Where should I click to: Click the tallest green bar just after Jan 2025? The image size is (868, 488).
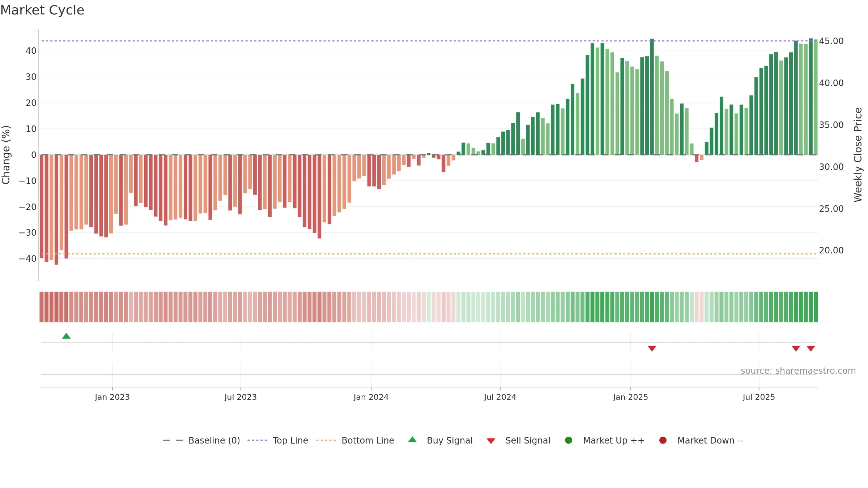[x=652, y=97]
